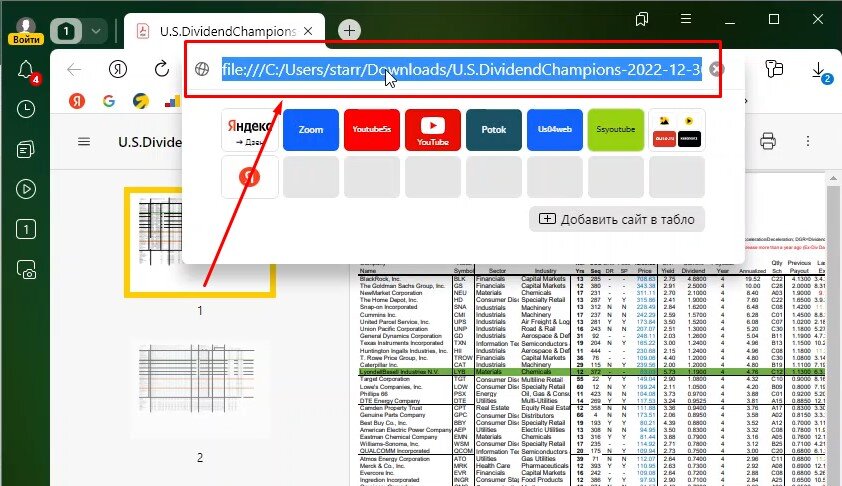Toggle the PDF viewer sidebar hamburger
This screenshot has width=842, height=486.
[x=84, y=142]
